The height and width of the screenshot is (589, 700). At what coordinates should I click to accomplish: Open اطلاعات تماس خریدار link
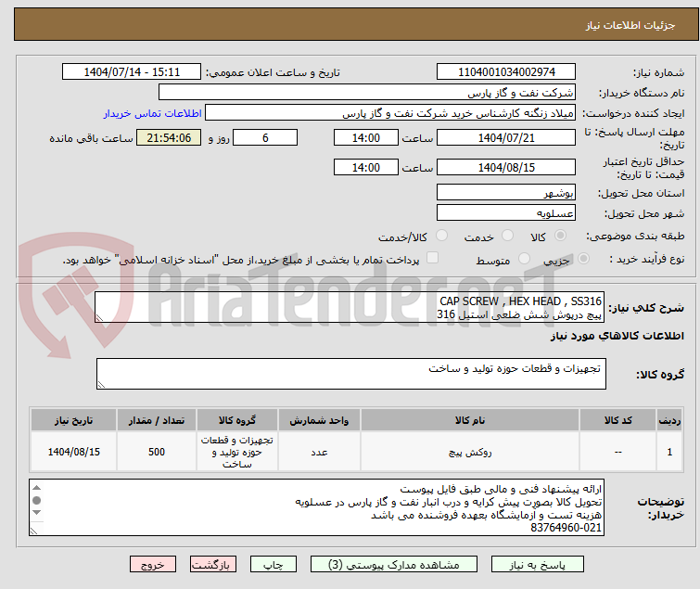click(x=153, y=113)
